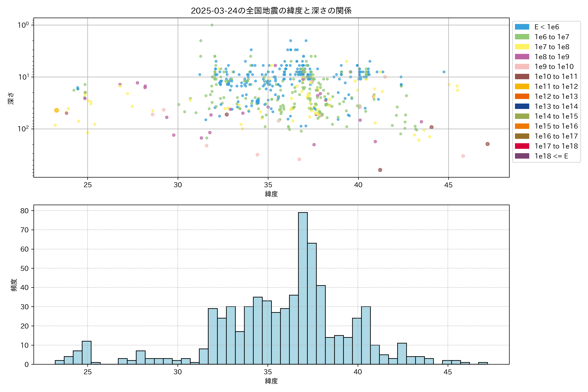The image size is (588, 392).
Task: Click the red 1e17 to 1e18 swatch
Action: (x=522, y=146)
